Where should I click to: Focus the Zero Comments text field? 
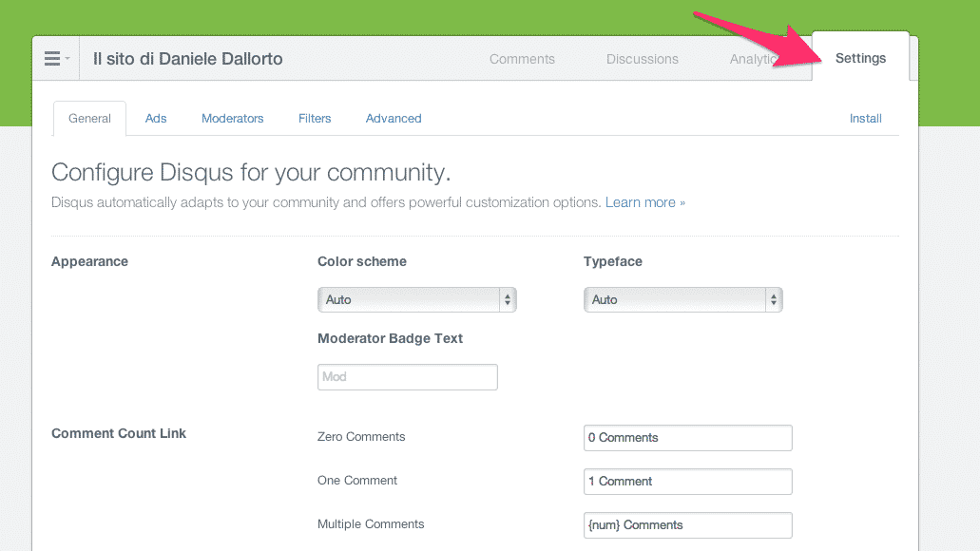(687, 438)
